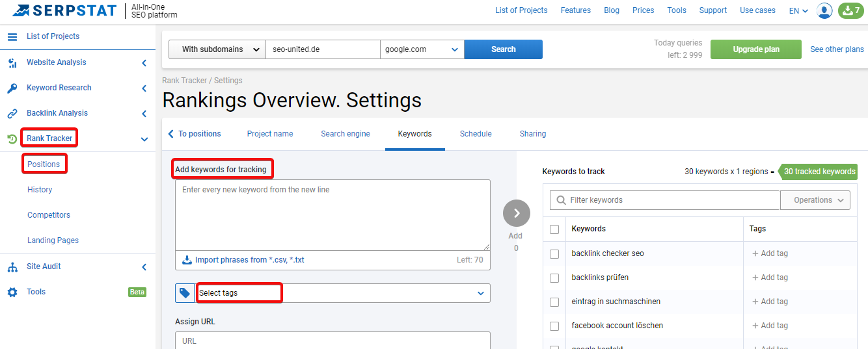
Task: Open the hamburger menu icon
Action: pos(12,36)
